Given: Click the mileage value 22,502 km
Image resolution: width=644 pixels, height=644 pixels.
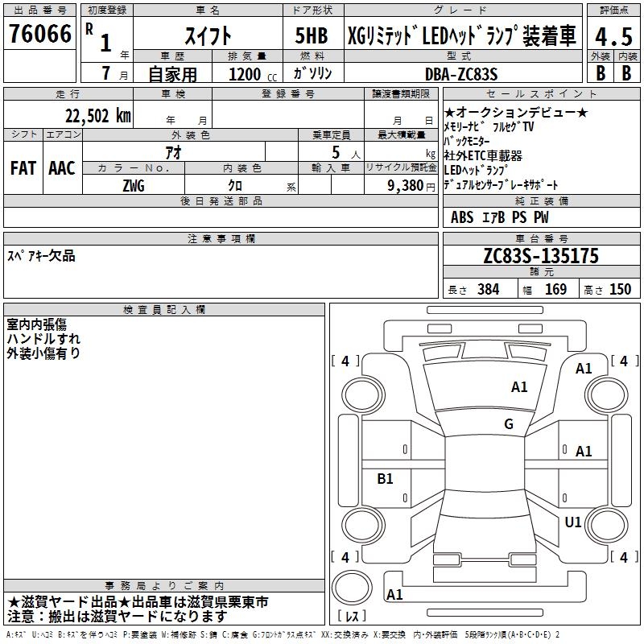Looking at the screenshot, I should pos(98,116).
